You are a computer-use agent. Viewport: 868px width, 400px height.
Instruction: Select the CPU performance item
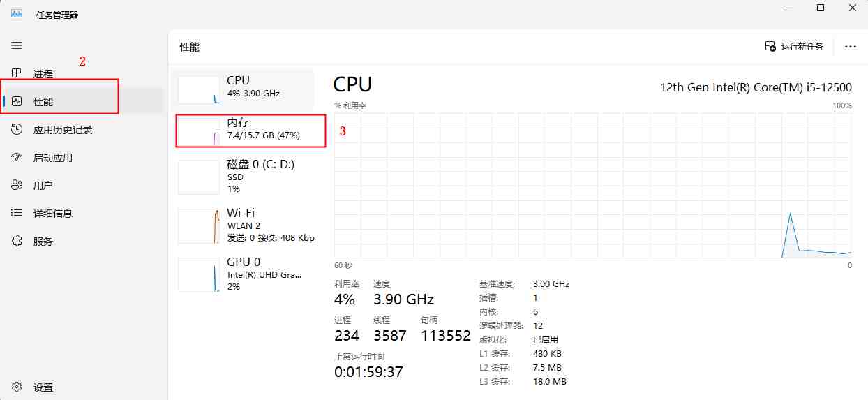(x=244, y=87)
